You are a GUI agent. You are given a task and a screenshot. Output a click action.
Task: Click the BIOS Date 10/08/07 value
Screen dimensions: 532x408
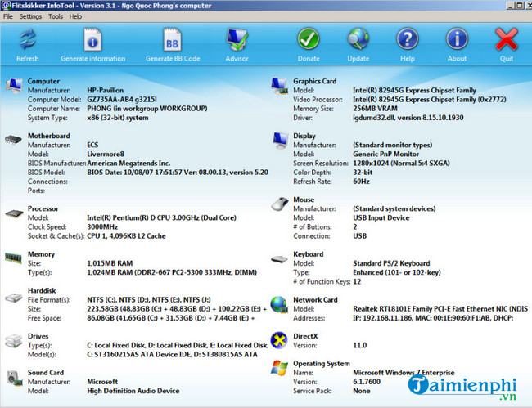178,173
